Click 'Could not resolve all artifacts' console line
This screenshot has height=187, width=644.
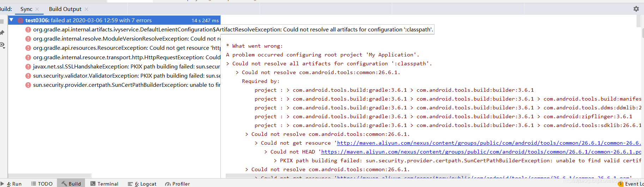329,64
